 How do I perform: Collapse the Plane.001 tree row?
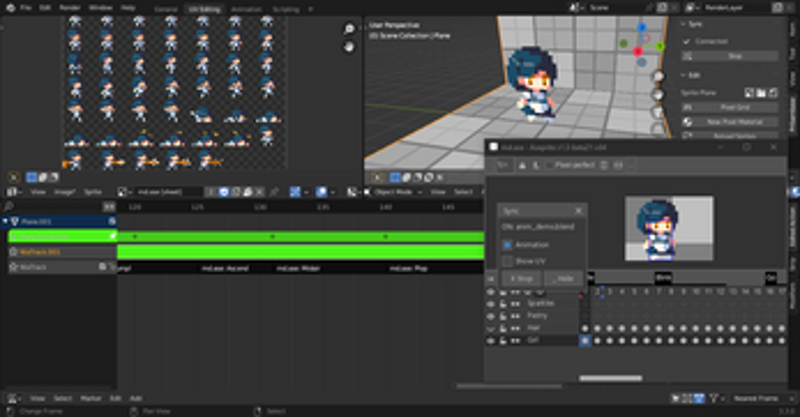point(5,222)
